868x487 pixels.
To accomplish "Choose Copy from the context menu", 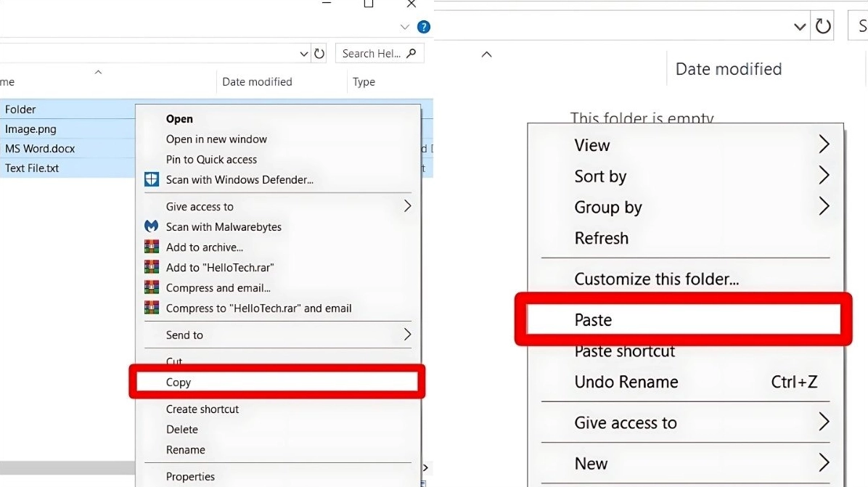I will coord(179,382).
